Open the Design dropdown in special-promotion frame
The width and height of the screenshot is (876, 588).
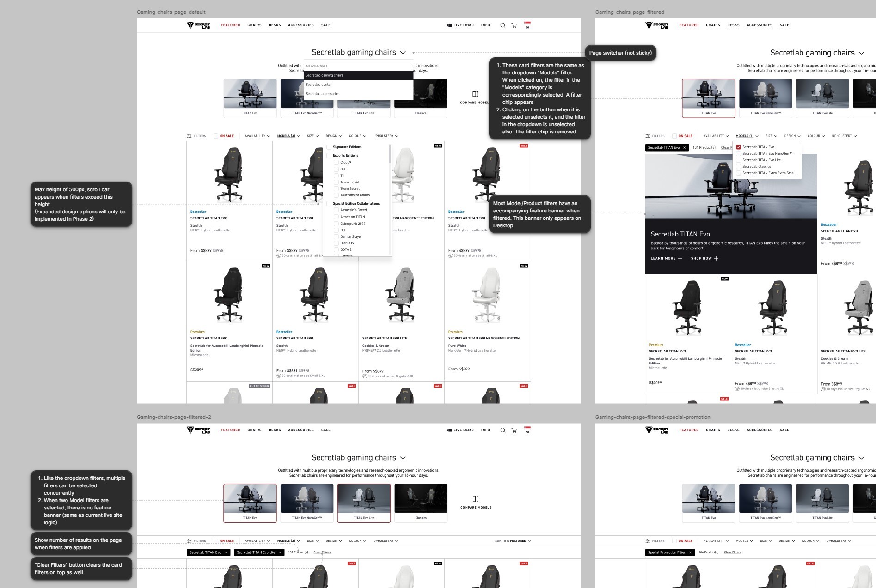tap(787, 541)
